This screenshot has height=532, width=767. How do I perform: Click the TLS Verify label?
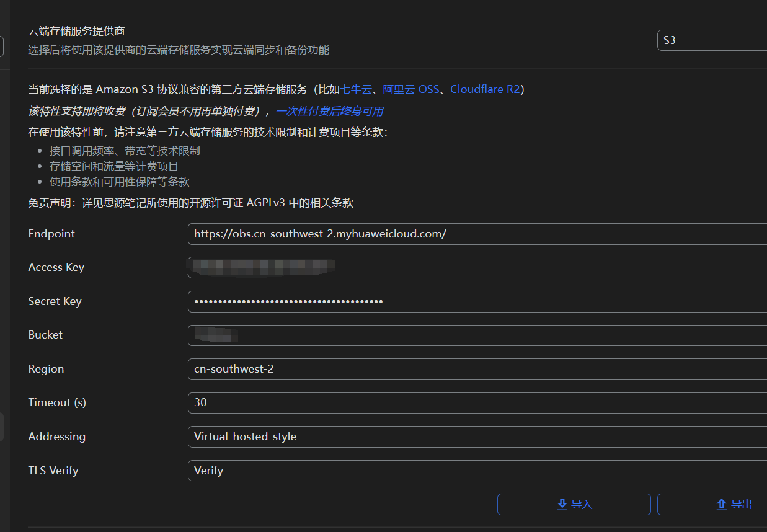click(x=53, y=471)
